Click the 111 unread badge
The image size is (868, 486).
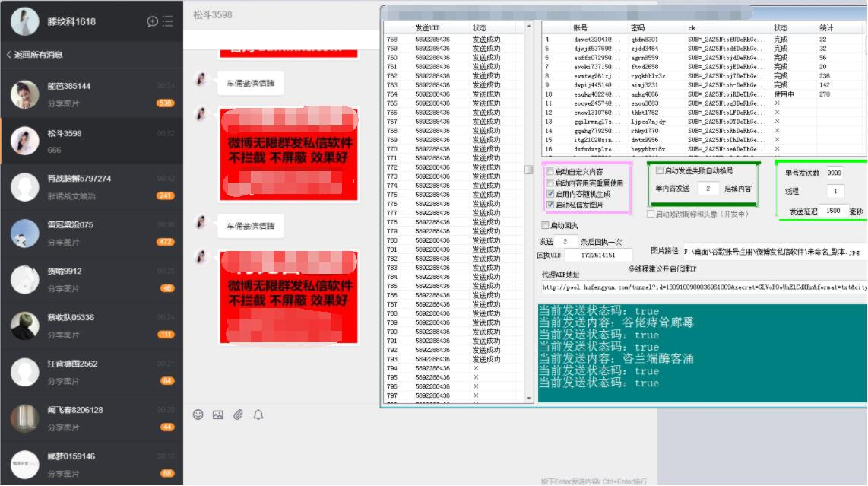(x=166, y=335)
